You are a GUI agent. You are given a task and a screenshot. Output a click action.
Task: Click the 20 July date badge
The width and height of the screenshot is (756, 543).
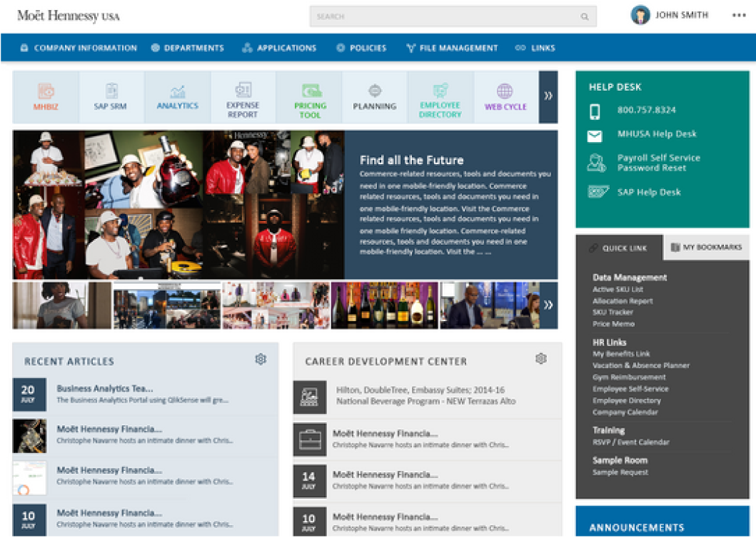(x=29, y=394)
